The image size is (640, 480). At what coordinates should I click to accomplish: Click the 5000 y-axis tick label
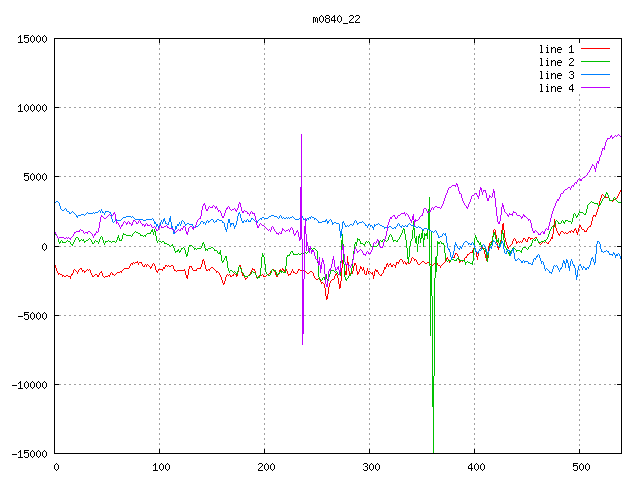35,177
